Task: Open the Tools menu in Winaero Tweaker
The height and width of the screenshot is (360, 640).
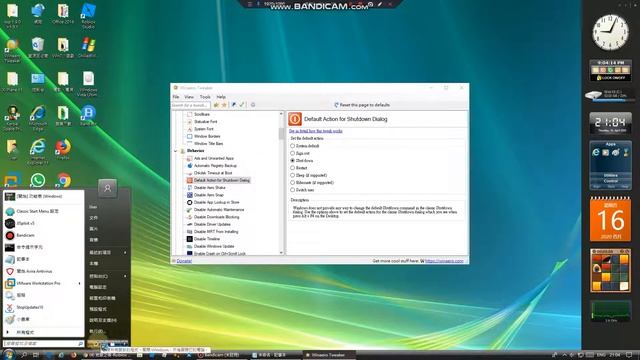Action: [x=205, y=97]
